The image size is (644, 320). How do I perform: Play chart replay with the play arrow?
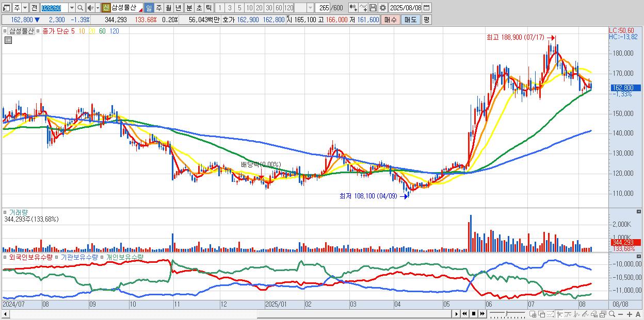tap(457, 314)
